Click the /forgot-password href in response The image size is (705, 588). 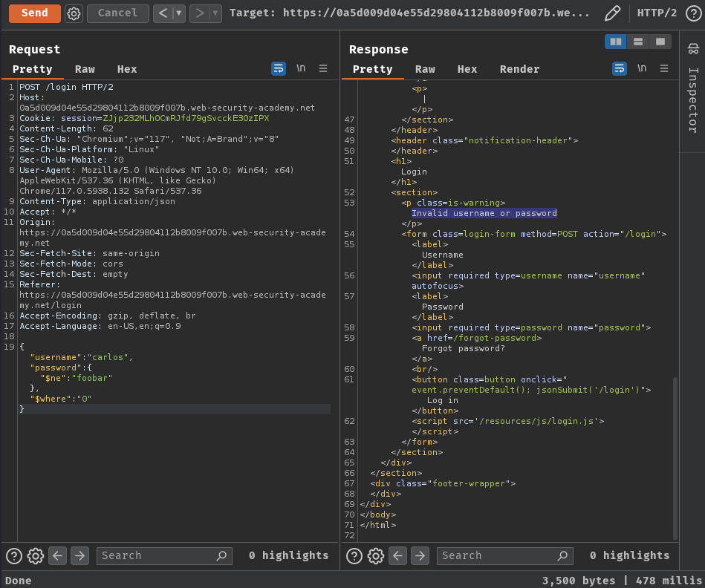(x=495, y=338)
